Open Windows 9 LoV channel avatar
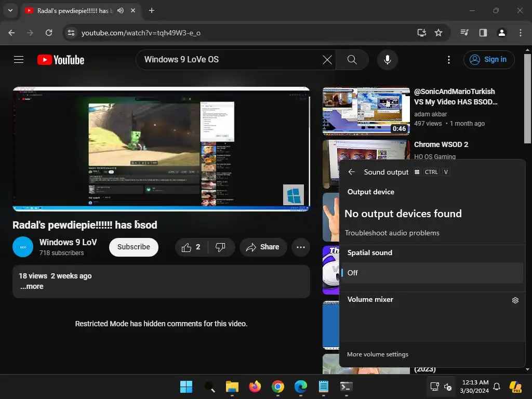The image size is (532, 399). (23, 247)
